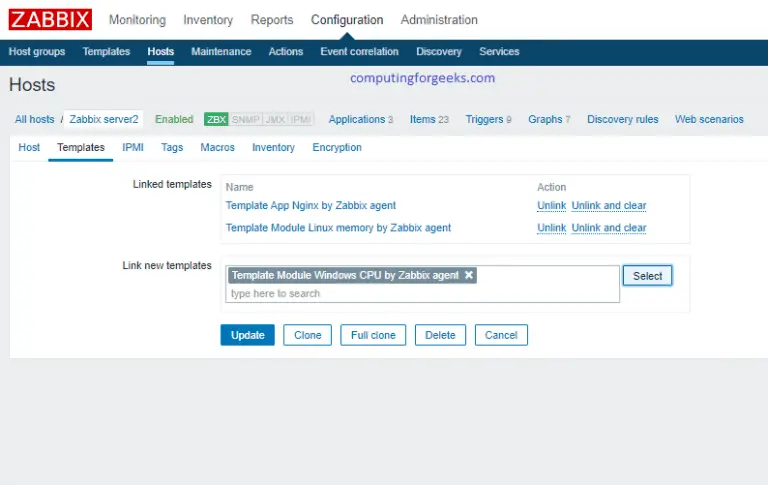
Task: Unlink and clear Linux memory template
Action: point(608,228)
